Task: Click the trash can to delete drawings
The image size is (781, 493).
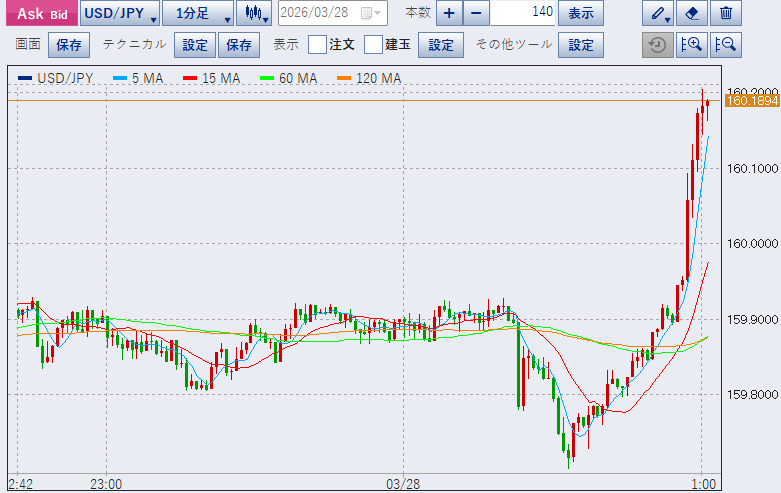Action: (726, 13)
